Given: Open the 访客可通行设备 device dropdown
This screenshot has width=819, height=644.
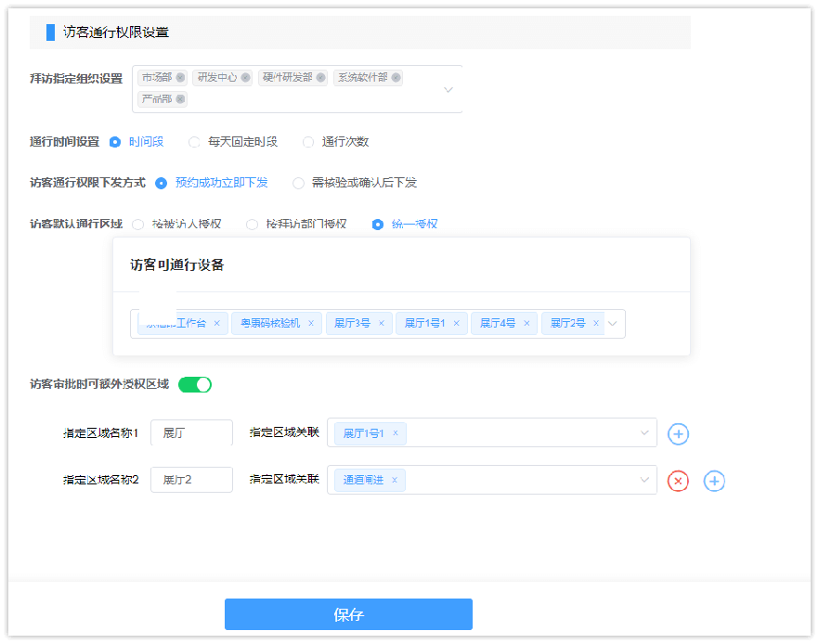Looking at the screenshot, I should pyautogui.click(x=612, y=323).
